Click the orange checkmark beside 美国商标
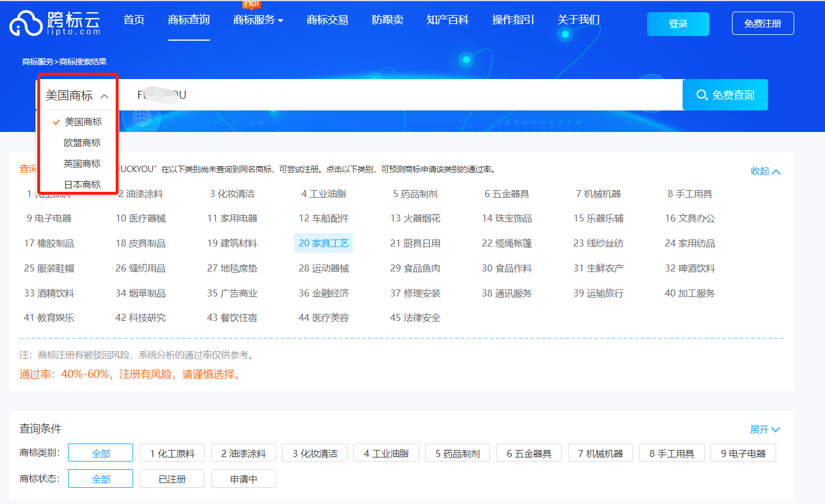This screenshot has height=504, width=825. (x=56, y=122)
